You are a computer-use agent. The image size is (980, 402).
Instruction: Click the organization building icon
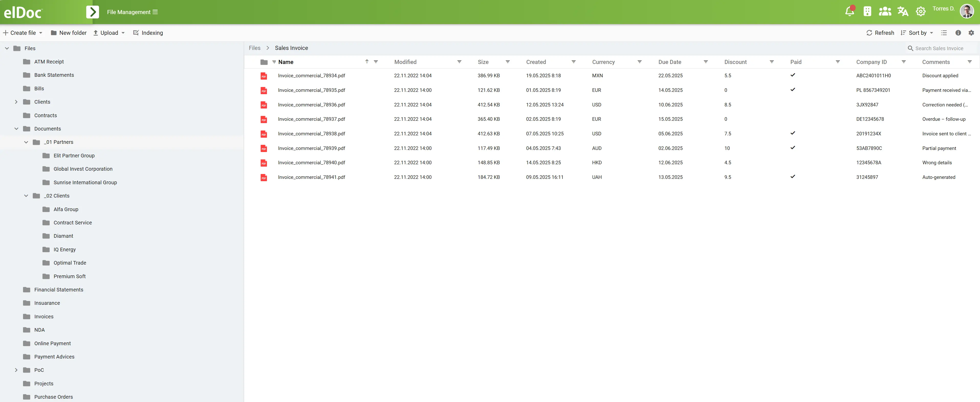point(867,12)
